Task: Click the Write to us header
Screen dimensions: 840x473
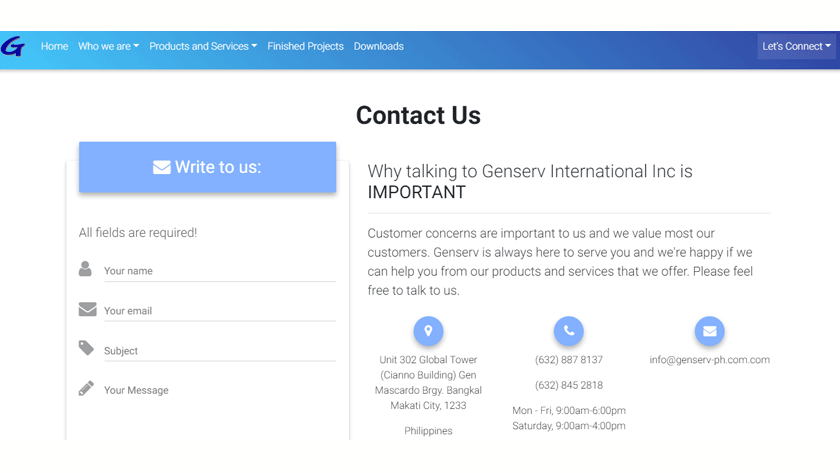Action: tap(207, 167)
